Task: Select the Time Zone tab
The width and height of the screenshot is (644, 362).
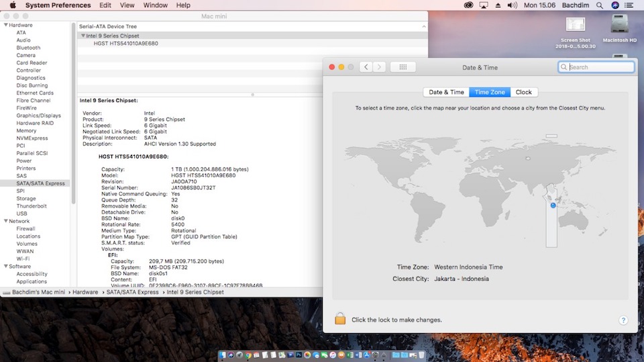Action: tap(490, 92)
